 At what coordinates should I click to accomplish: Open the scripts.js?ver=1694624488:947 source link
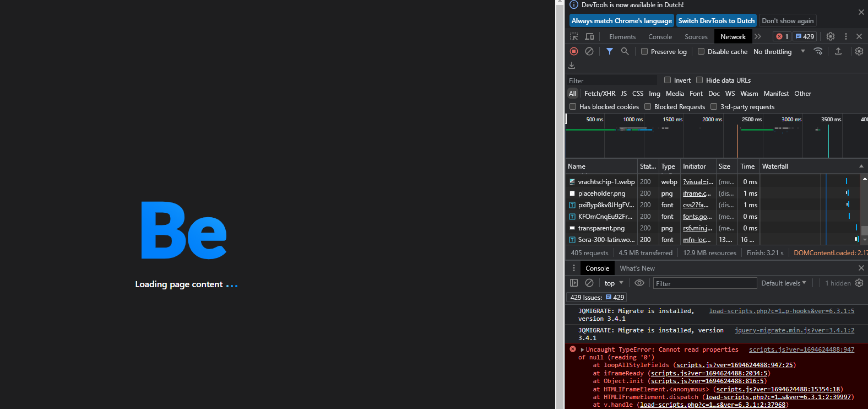[x=801, y=349]
